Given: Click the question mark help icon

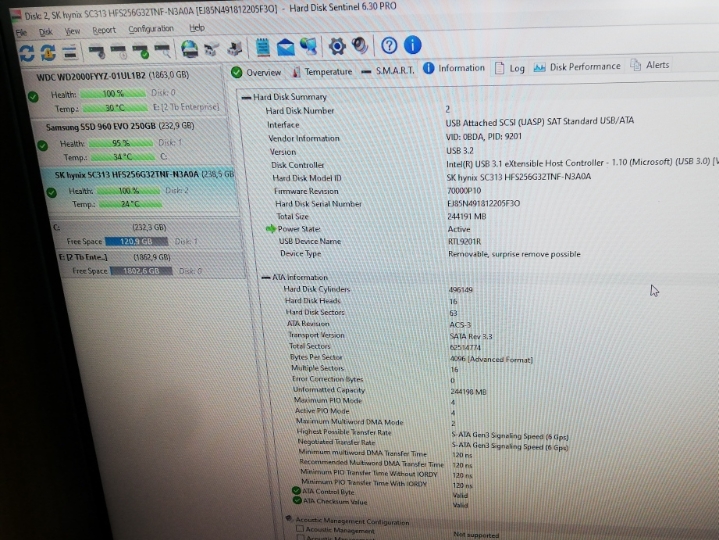Looking at the screenshot, I should pyautogui.click(x=389, y=45).
